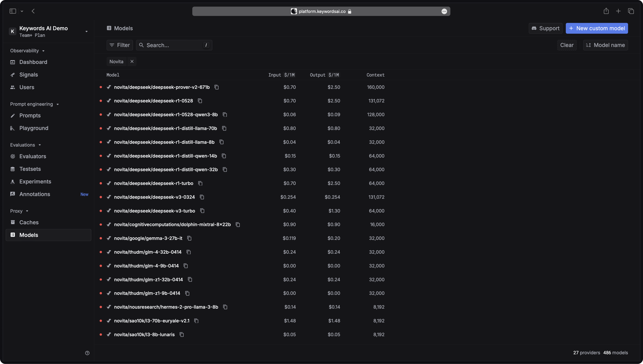Collapse the Observability section
643x364 pixels.
[x=28, y=51]
